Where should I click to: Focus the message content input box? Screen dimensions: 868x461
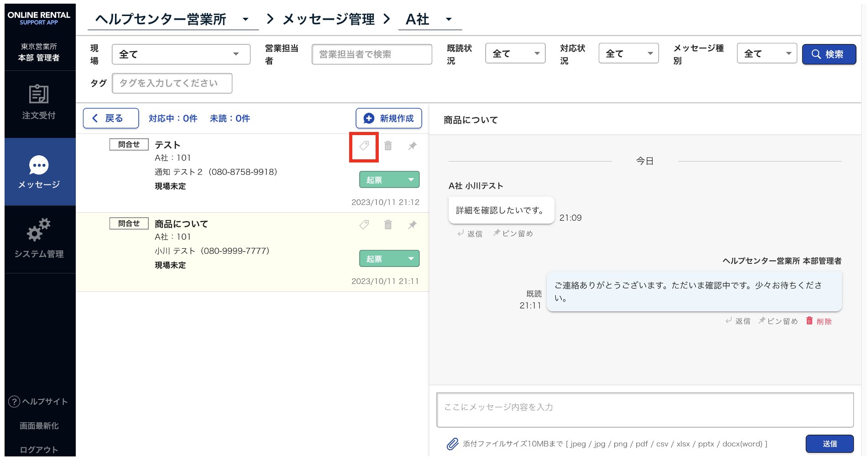[x=644, y=409]
